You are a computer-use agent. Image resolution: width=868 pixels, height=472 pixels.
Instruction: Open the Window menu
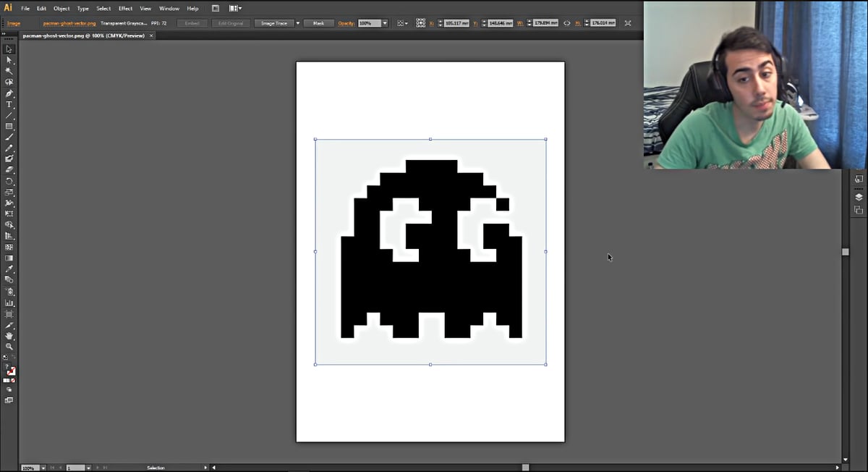click(169, 8)
